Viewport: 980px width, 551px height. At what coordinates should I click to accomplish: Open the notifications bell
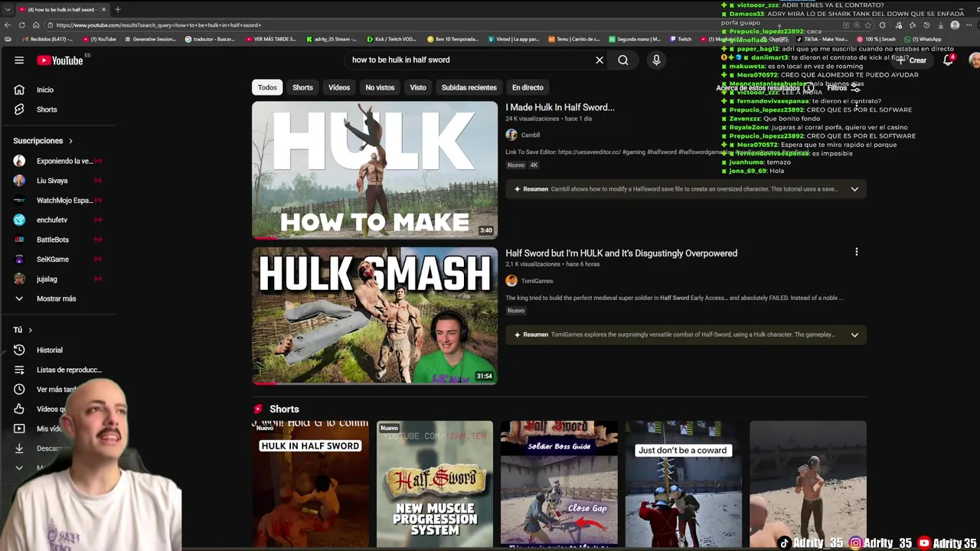point(949,60)
